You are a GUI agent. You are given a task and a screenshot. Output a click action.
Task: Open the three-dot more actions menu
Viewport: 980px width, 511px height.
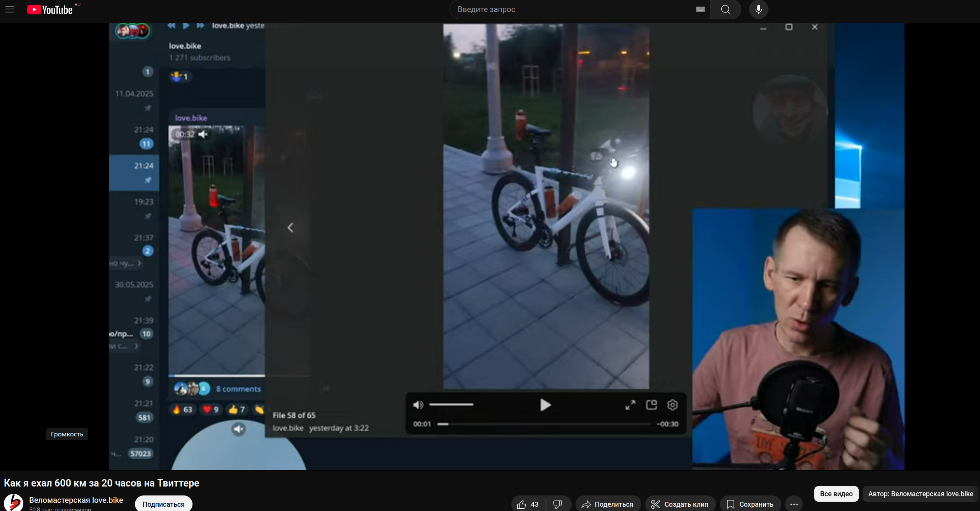pyautogui.click(x=794, y=504)
